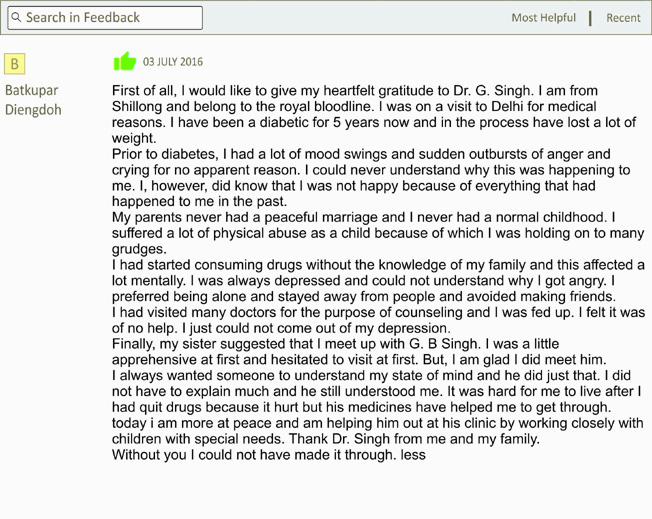Click the green thumbs-up icon
This screenshot has height=519, width=652.
click(125, 61)
